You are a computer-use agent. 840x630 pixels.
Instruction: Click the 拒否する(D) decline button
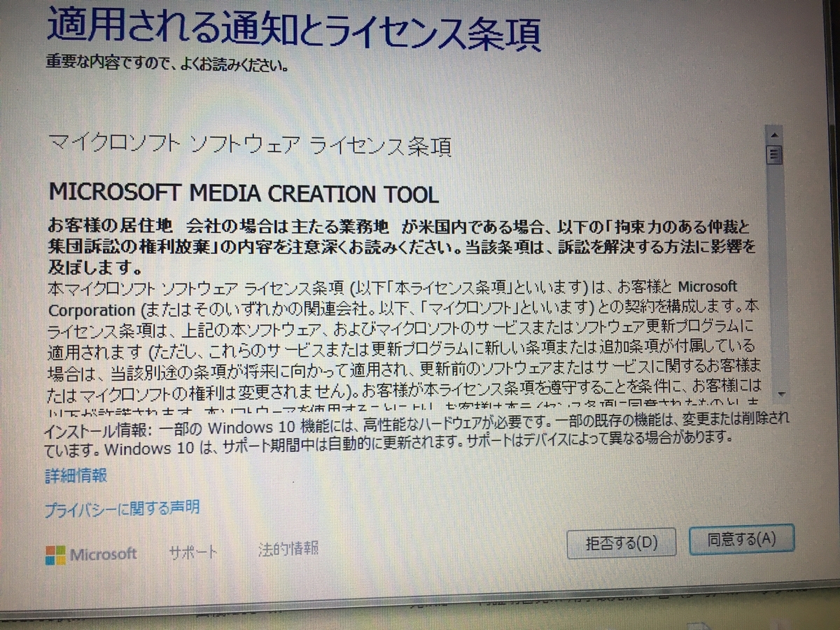(622, 543)
